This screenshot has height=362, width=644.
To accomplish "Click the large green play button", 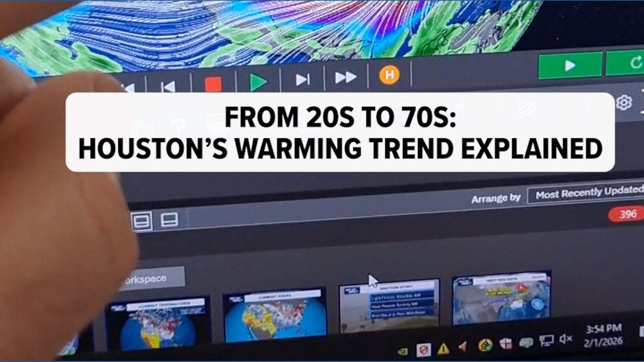I will [x=570, y=65].
